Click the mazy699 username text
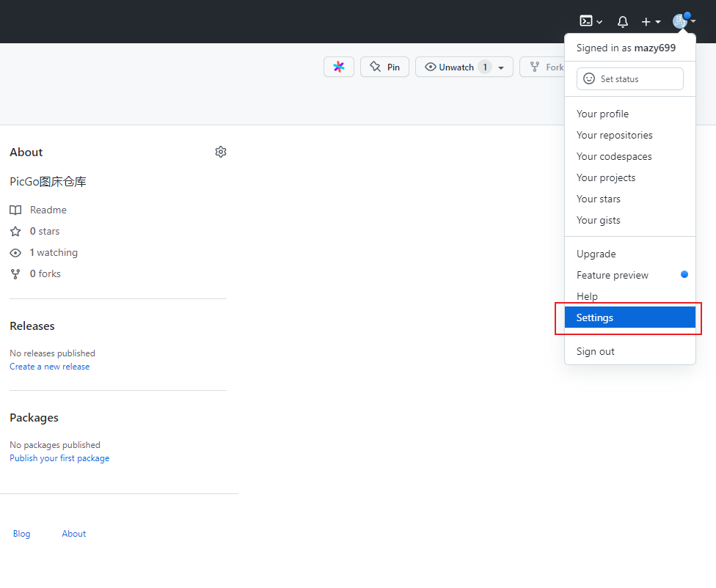This screenshot has width=716, height=588. click(655, 48)
